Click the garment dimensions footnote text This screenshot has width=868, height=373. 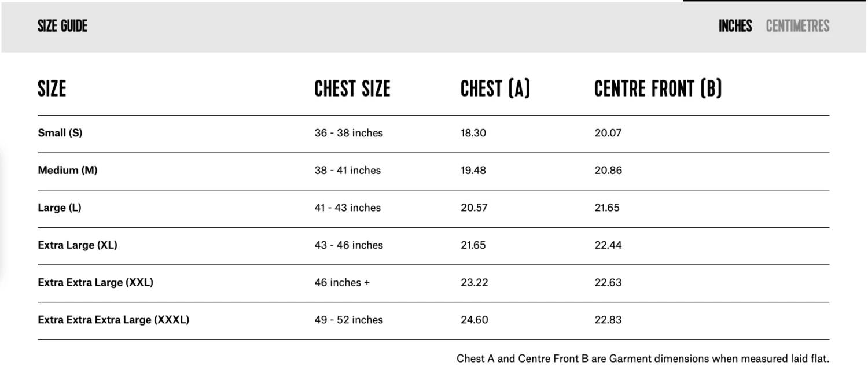642,359
